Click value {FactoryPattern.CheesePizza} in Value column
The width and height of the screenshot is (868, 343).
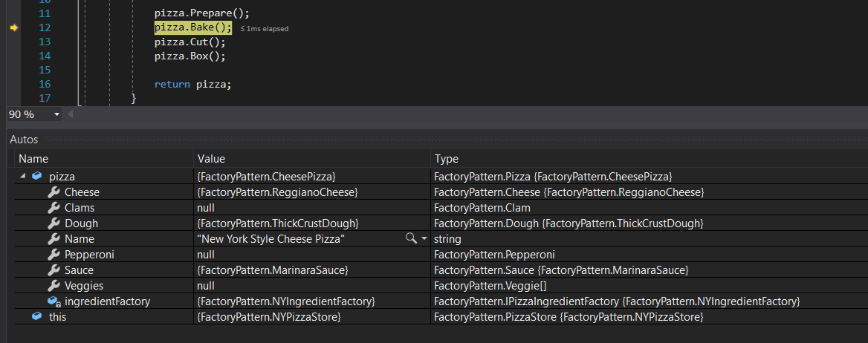(x=266, y=177)
